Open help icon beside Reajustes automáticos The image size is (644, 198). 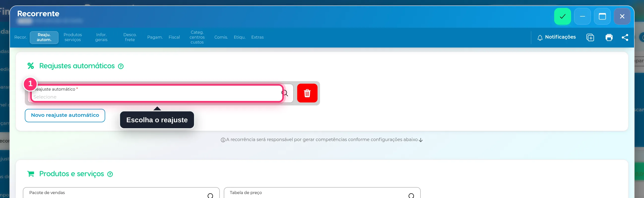121,66
